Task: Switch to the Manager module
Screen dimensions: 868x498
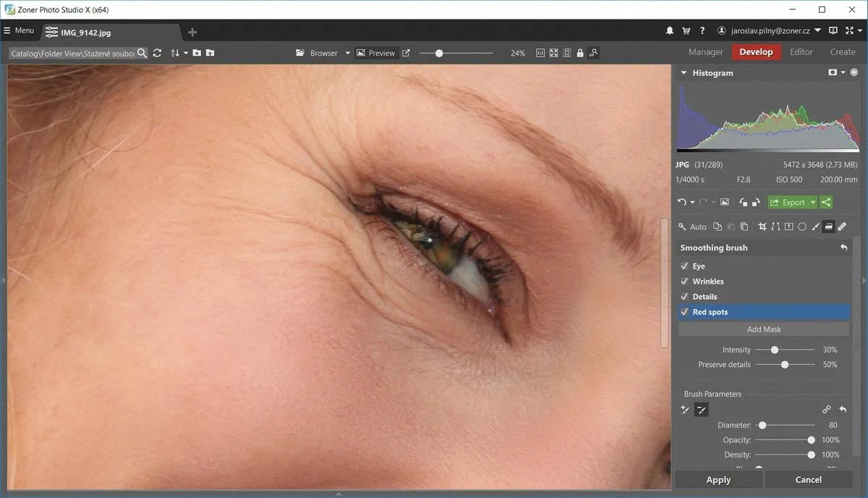Action: (x=706, y=52)
